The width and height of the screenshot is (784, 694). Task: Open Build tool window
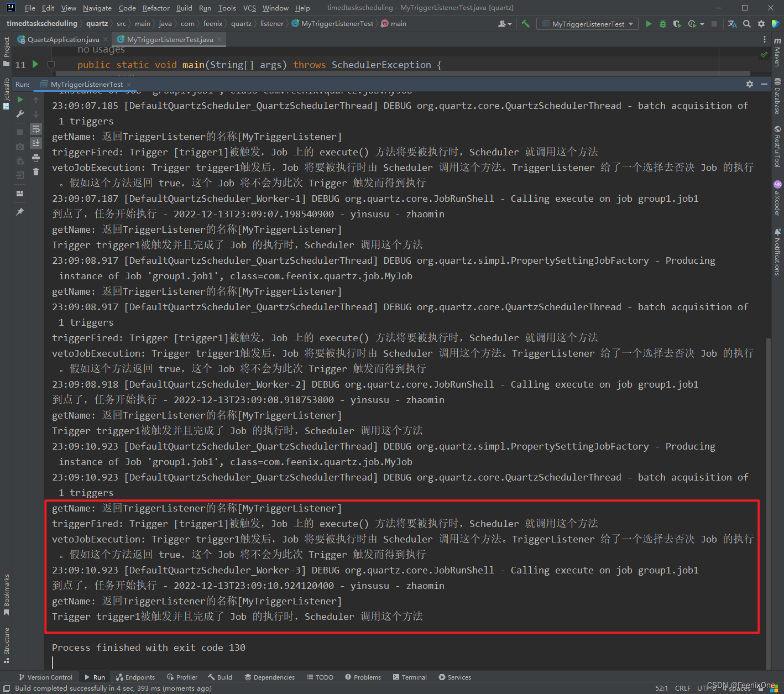(x=220, y=677)
